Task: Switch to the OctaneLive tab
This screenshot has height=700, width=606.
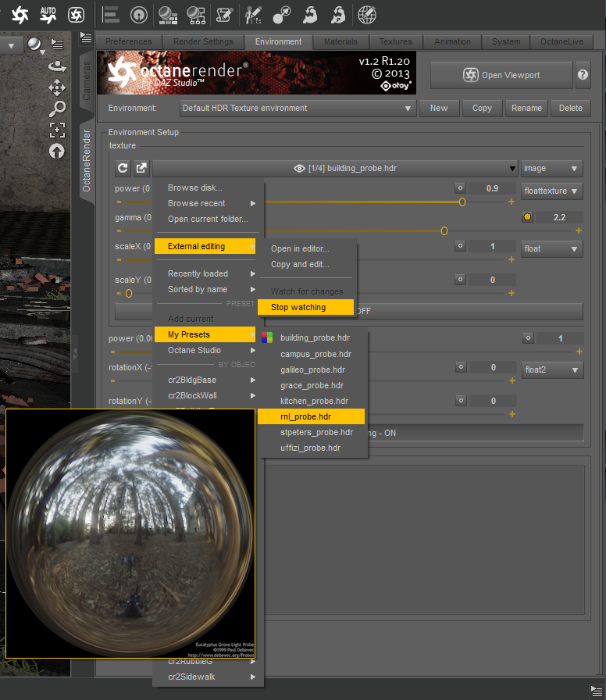Action: pos(561,41)
